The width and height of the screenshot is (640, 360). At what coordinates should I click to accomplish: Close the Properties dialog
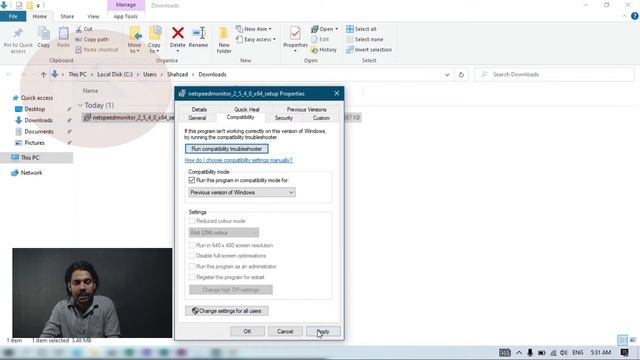pyautogui.click(x=337, y=93)
